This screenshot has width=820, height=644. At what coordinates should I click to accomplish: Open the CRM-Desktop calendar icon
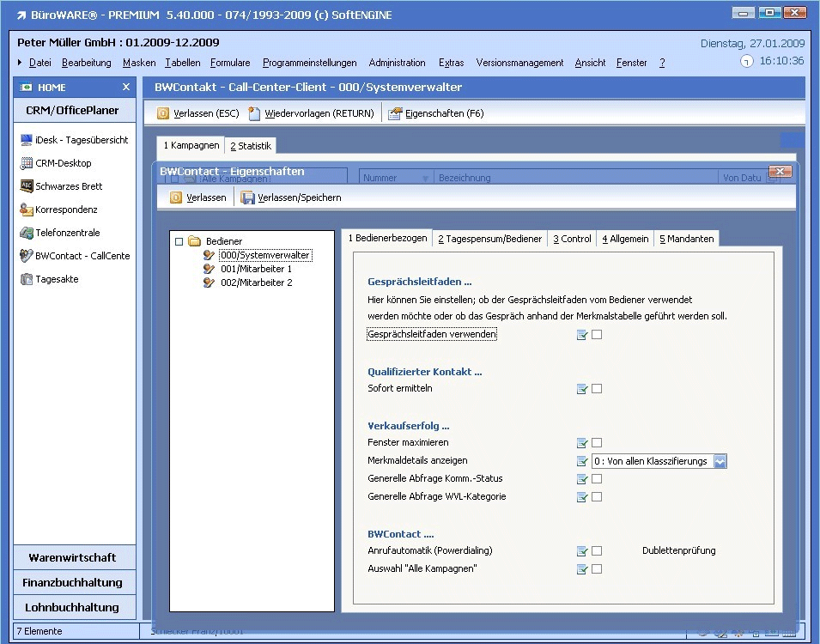click(x=26, y=163)
